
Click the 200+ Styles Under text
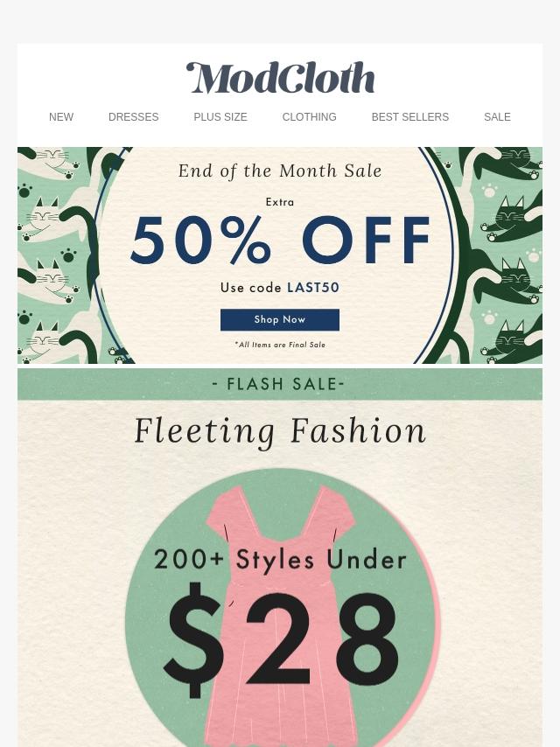(x=280, y=559)
